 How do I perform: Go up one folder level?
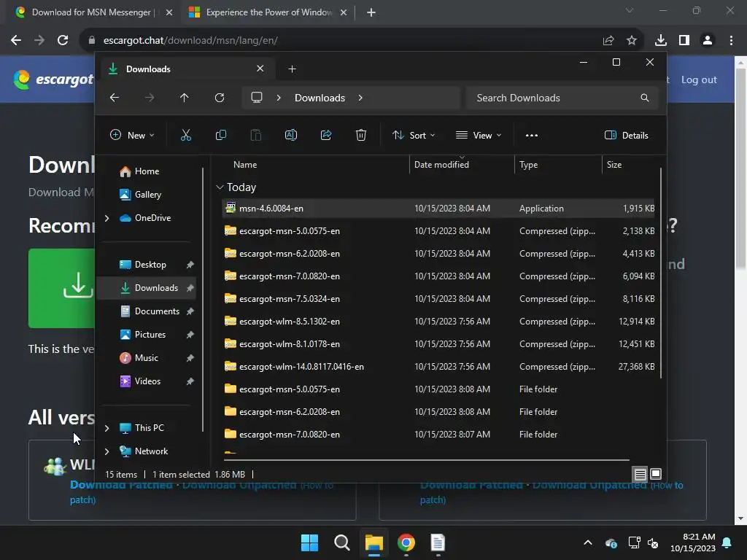point(185,98)
